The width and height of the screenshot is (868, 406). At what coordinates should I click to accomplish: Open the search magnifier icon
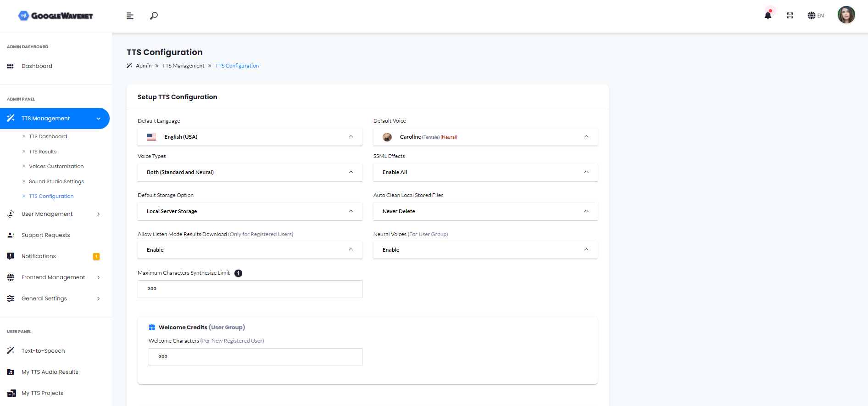coord(154,16)
